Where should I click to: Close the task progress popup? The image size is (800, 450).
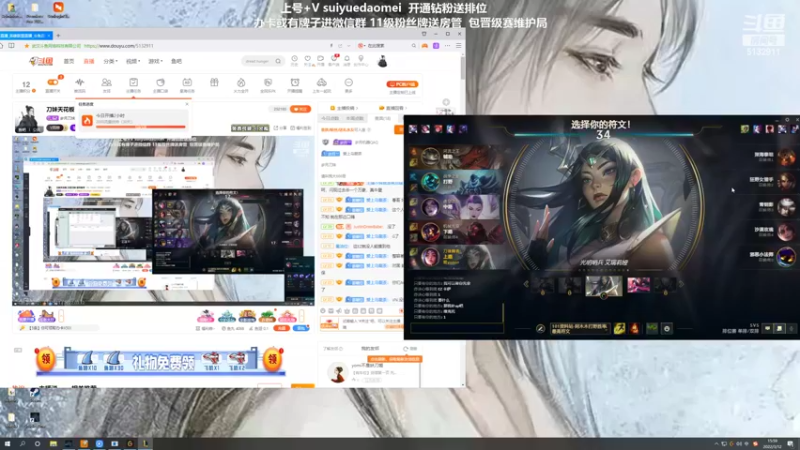pyautogui.click(x=187, y=104)
